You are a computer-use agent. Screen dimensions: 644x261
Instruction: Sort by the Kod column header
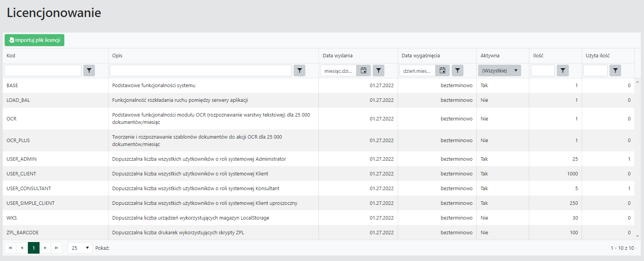pos(11,56)
